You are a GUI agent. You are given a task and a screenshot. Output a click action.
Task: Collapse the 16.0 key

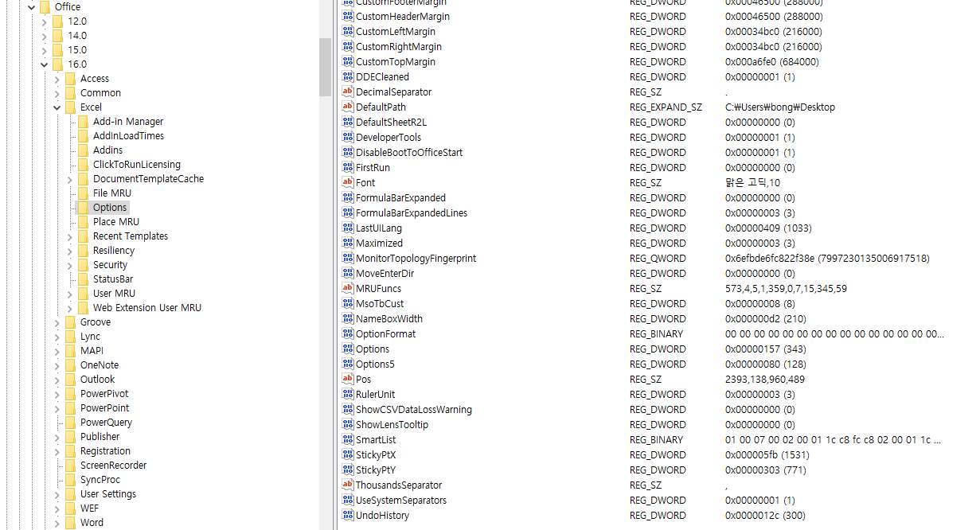click(44, 64)
